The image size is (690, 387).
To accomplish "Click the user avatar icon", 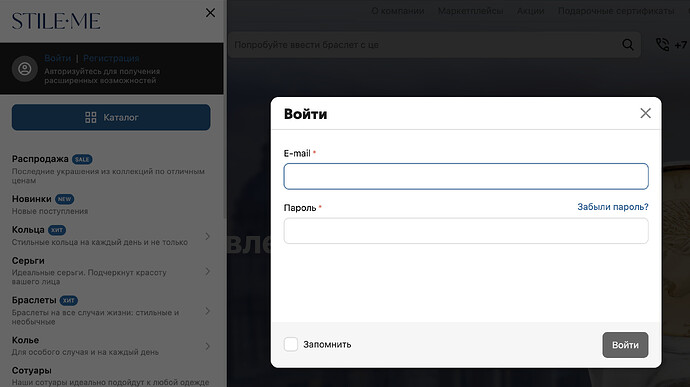I will coord(25,69).
